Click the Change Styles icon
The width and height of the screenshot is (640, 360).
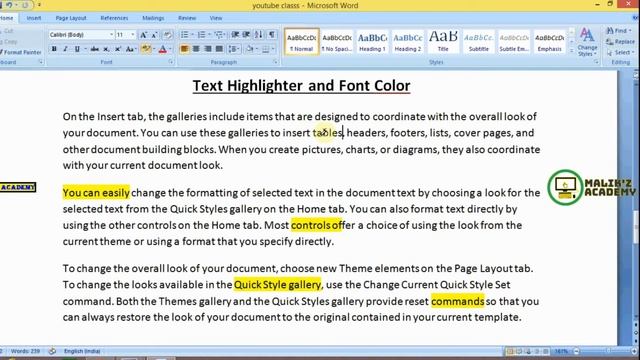tap(587, 42)
